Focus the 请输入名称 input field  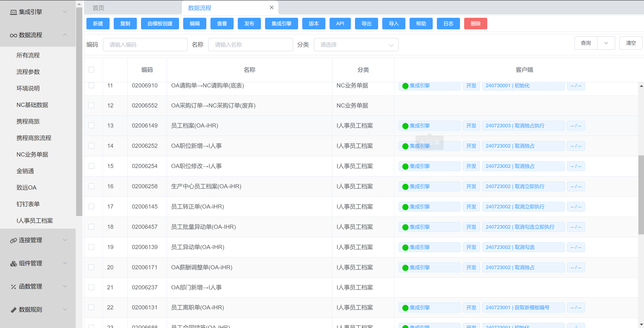251,45
